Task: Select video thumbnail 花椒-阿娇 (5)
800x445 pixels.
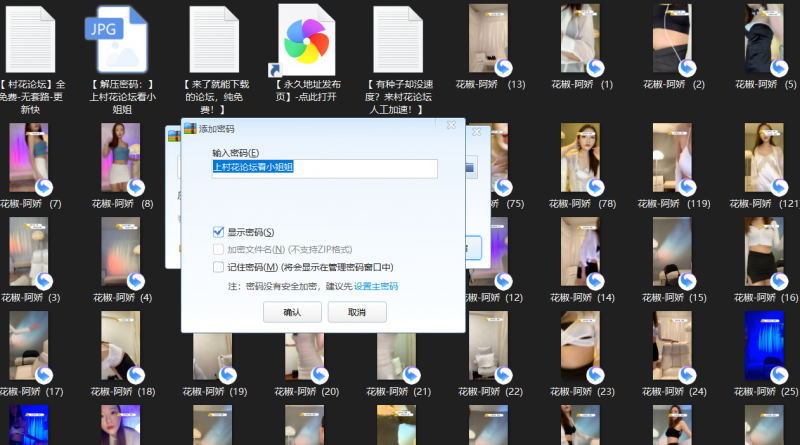Action: click(764, 38)
